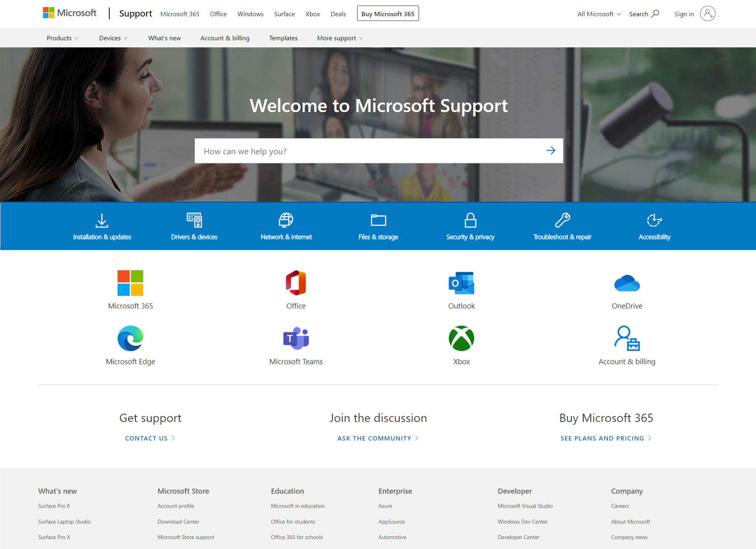The width and height of the screenshot is (756, 549).
Task: Select the Network & internet globe icon
Action: (x=286, y=220)
